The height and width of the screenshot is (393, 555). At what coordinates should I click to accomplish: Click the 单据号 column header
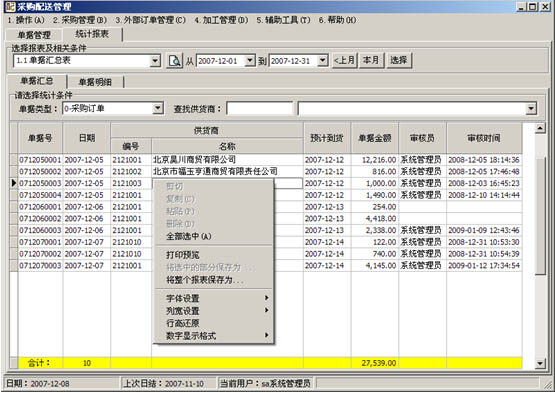coord(40,138)
